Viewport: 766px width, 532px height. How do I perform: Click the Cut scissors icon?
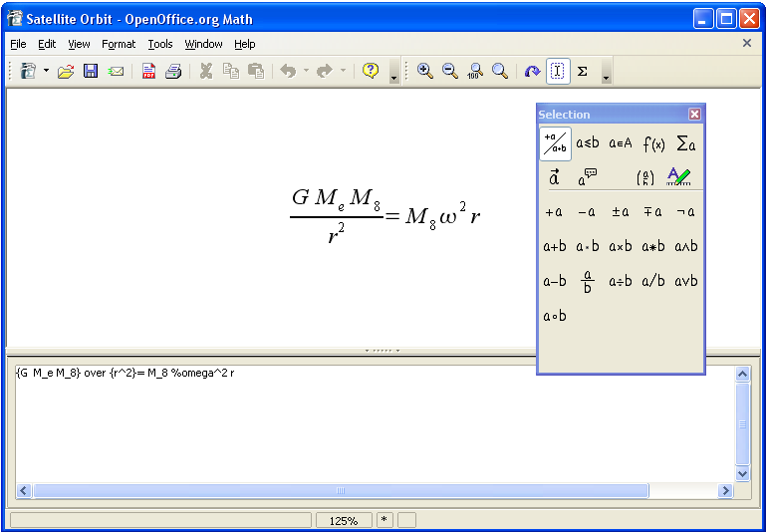point(206,72)
